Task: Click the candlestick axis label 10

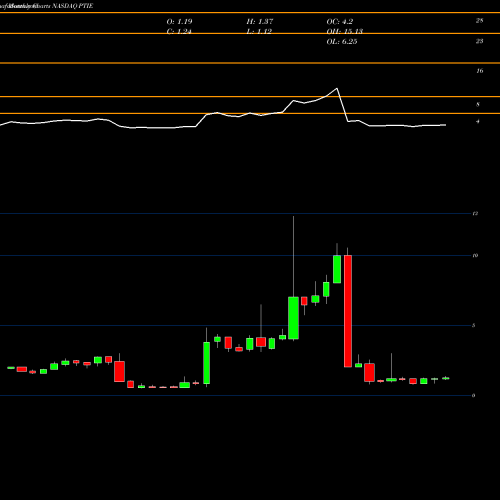Action: [x=475, y=255]
